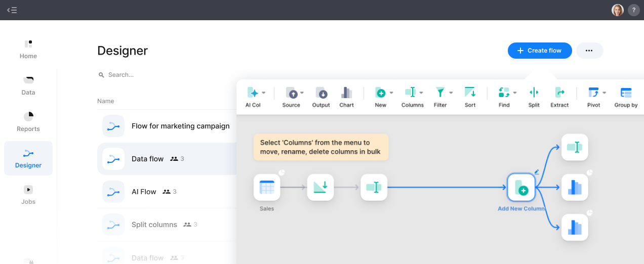Open Flow for marketing campaign row
Image resolution: width=644 pixels, height=264 pixels.
click(180, 126)
